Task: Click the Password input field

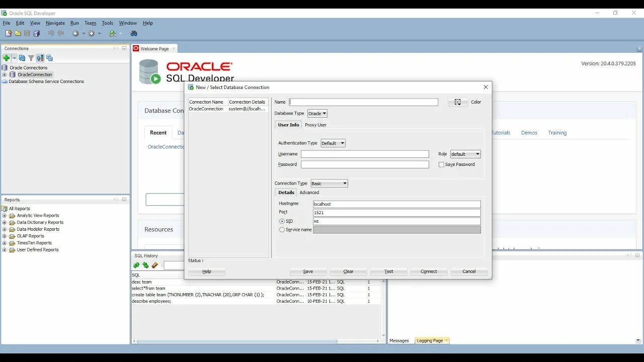Action: click(x=365, y=164)
